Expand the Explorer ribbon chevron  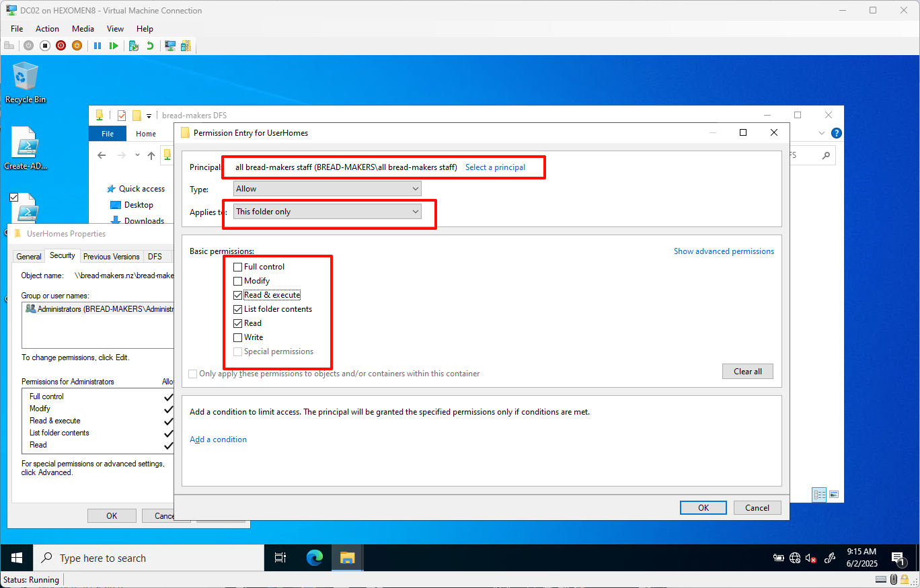click(820, 134)
